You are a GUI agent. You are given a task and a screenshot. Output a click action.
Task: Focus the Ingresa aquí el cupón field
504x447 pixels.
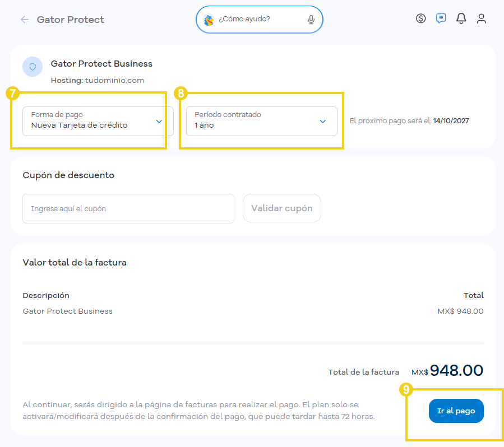click(x=128, y=208)
